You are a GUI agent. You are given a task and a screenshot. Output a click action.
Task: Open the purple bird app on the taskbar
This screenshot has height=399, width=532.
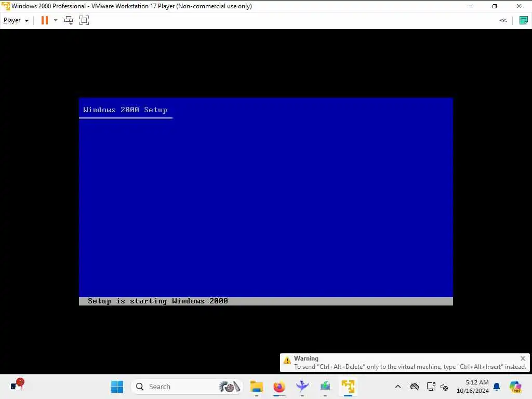coord(302,387)
